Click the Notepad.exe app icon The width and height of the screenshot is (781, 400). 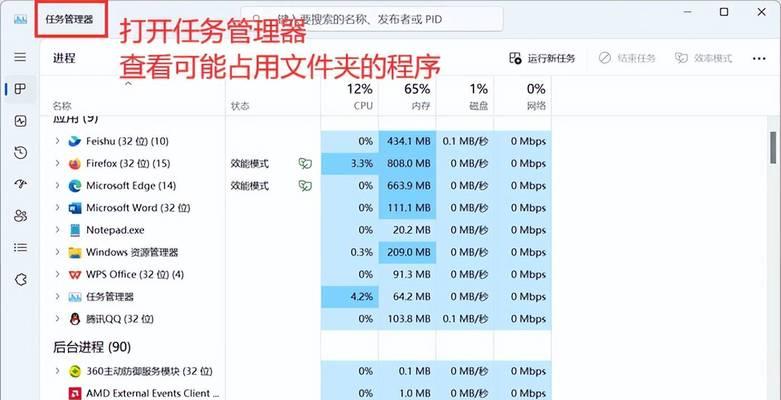(x=75, y=230)
